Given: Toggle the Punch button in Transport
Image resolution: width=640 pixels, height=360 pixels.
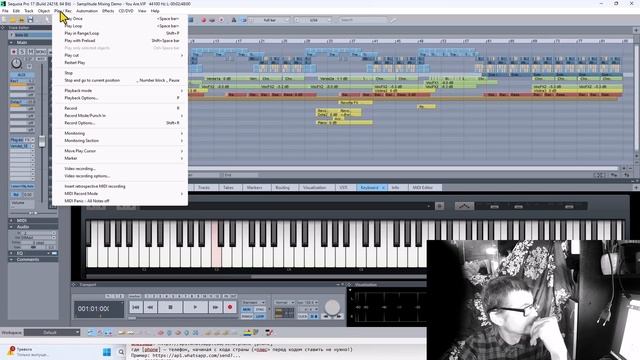Looking at the screenshot, I should pos(247,316).
